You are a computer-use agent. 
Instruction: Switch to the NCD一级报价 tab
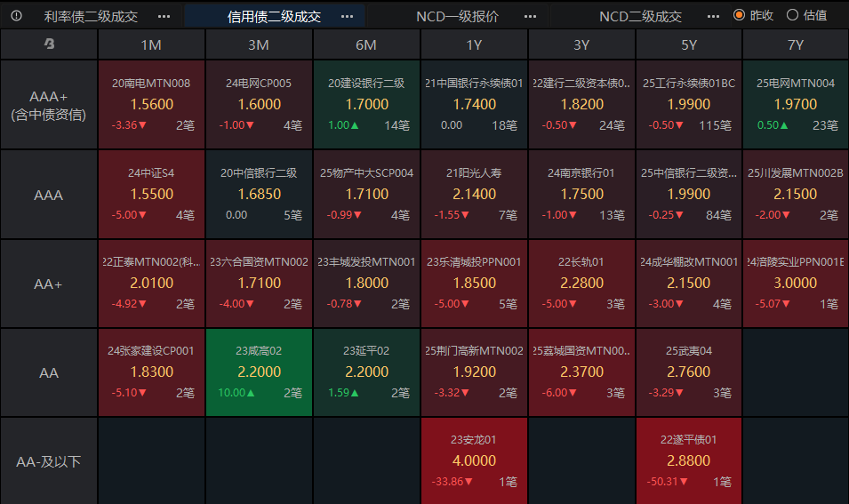tap(457, 16)
